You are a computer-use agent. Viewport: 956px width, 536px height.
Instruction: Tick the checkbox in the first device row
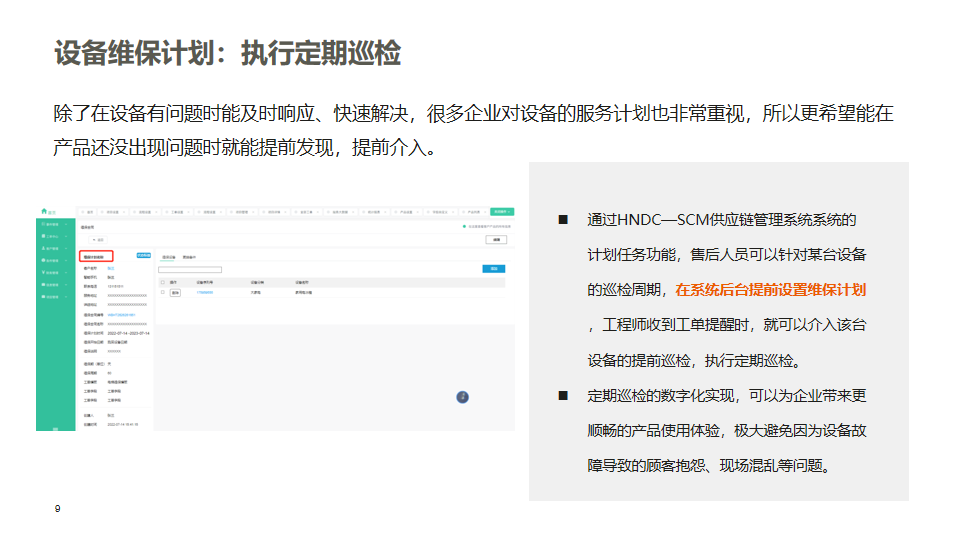pyautogui.click(x=163, y=293)
